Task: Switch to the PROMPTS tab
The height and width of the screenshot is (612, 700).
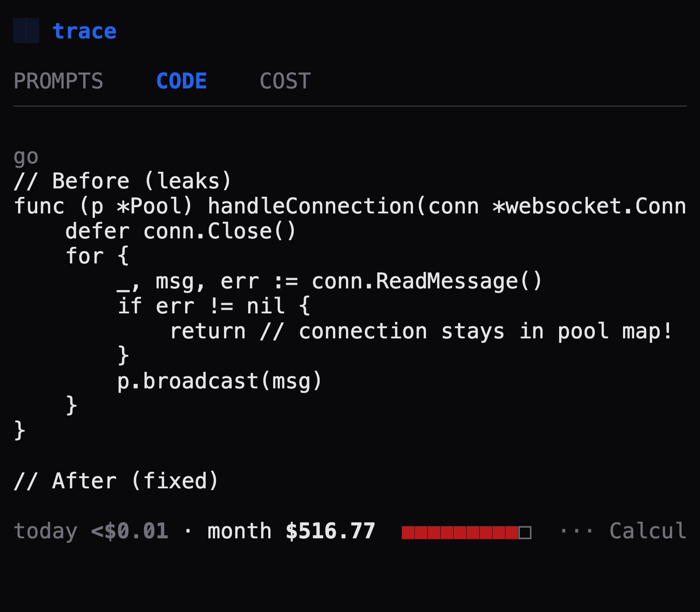Action: click(x=59, y=81)
